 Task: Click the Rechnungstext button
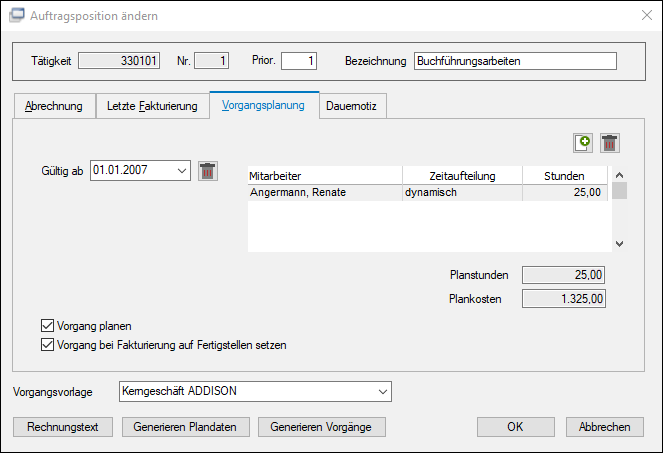point(63,427)
